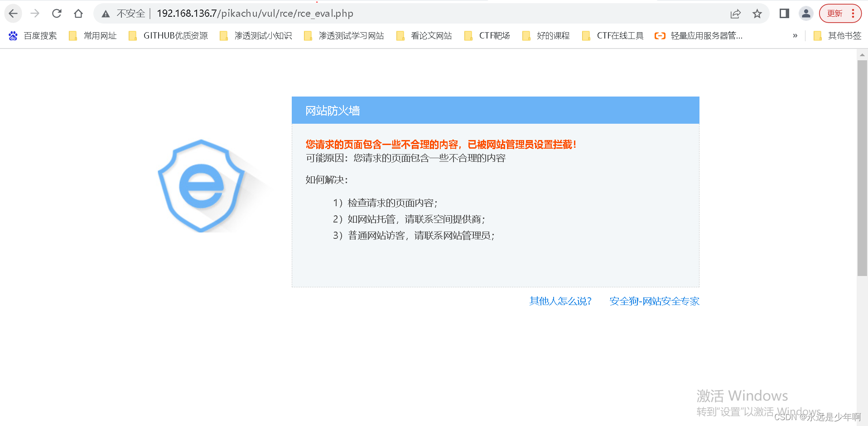Click the forward navigation arrow
Screen dimensions: 868x426
click(x=35, y=14)
